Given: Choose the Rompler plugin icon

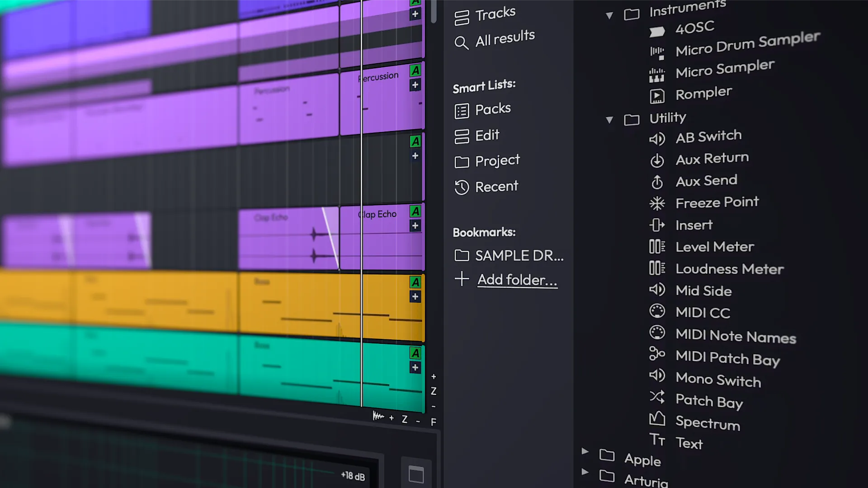Looking at the screenshot, I should [657, 96].
